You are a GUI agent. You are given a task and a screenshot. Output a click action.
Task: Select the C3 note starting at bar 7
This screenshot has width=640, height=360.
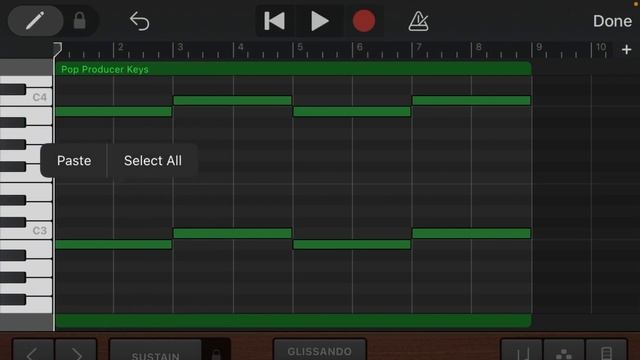point(471,233)
